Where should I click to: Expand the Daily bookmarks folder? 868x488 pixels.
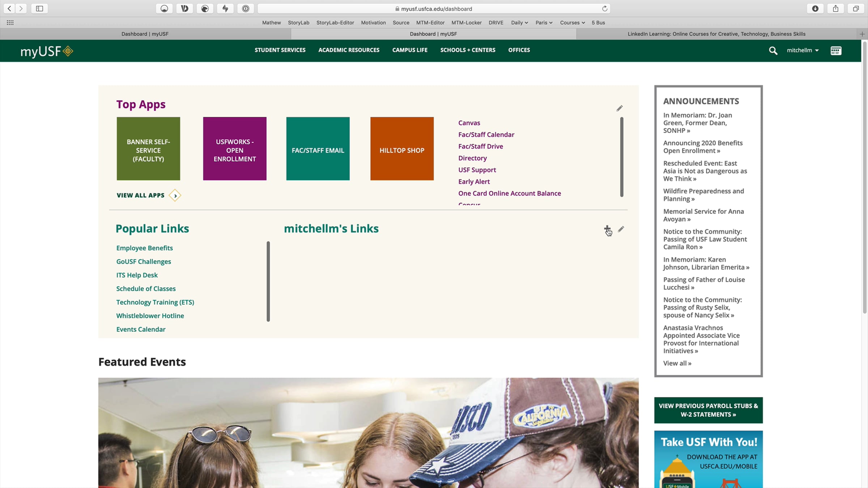click(x=519, y=22)
